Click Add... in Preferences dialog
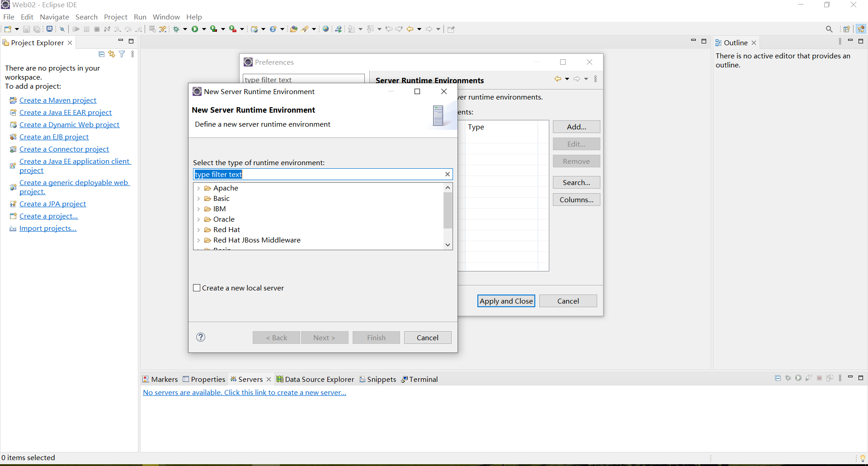868x466 pixels. coord(576,127)
